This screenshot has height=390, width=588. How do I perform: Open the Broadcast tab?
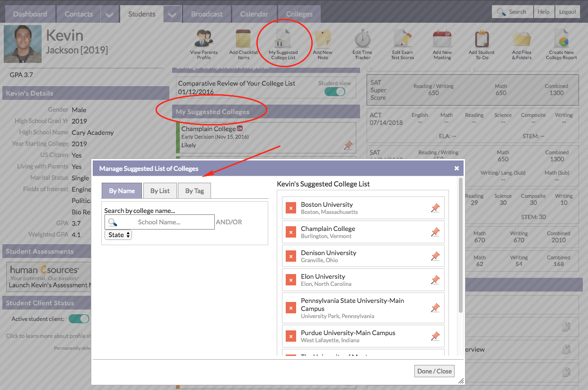pos(207,14)
